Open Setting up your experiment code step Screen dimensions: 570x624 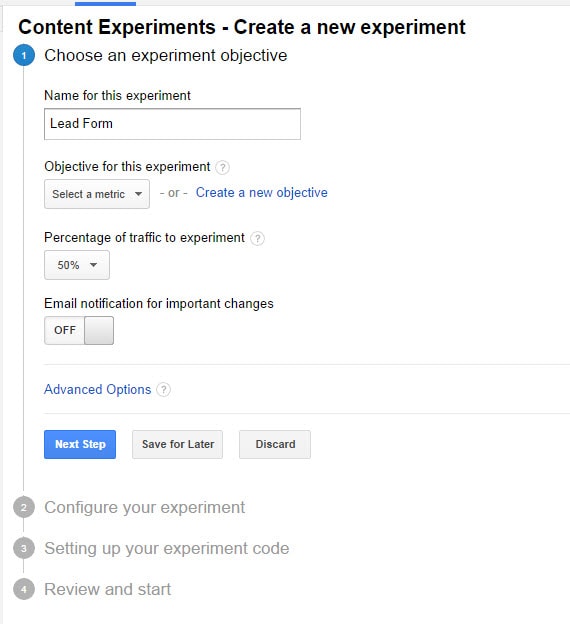(x=166, y=548)
